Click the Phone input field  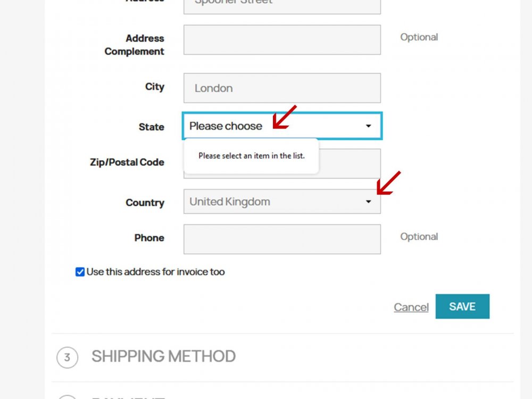pos(282,239)
